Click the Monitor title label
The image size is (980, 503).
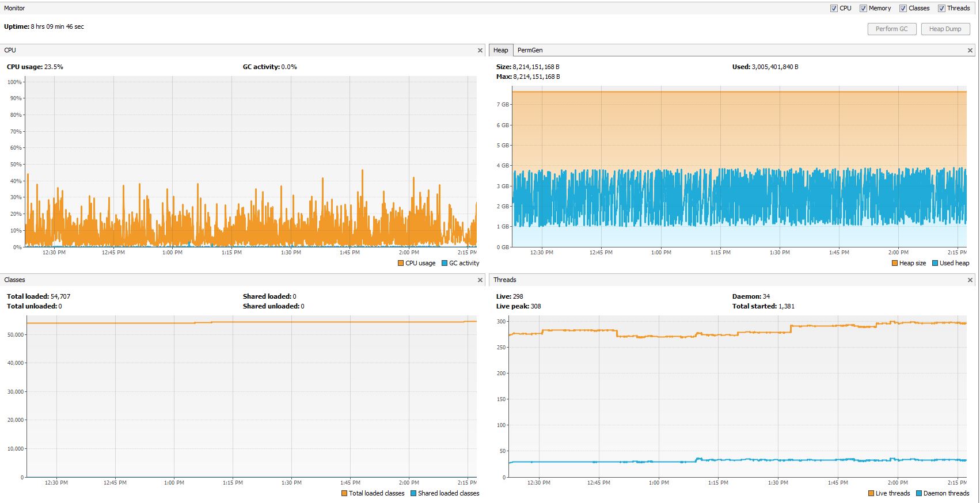pos(14,8)
